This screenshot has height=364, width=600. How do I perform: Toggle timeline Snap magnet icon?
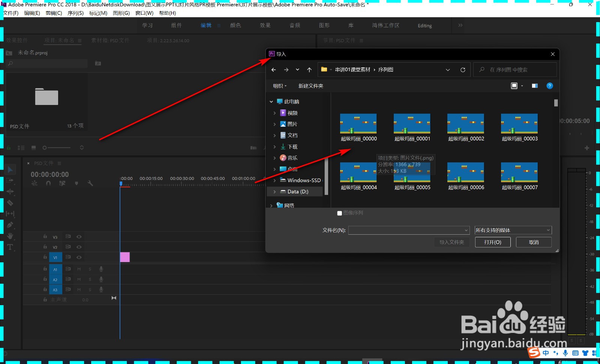pos(48,183)
